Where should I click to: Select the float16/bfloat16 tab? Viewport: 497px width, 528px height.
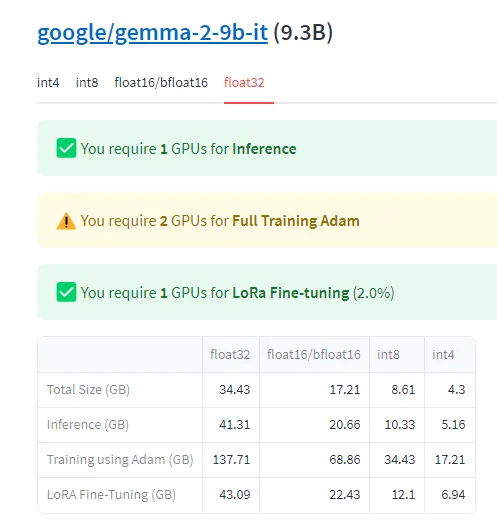pos(161,82)
